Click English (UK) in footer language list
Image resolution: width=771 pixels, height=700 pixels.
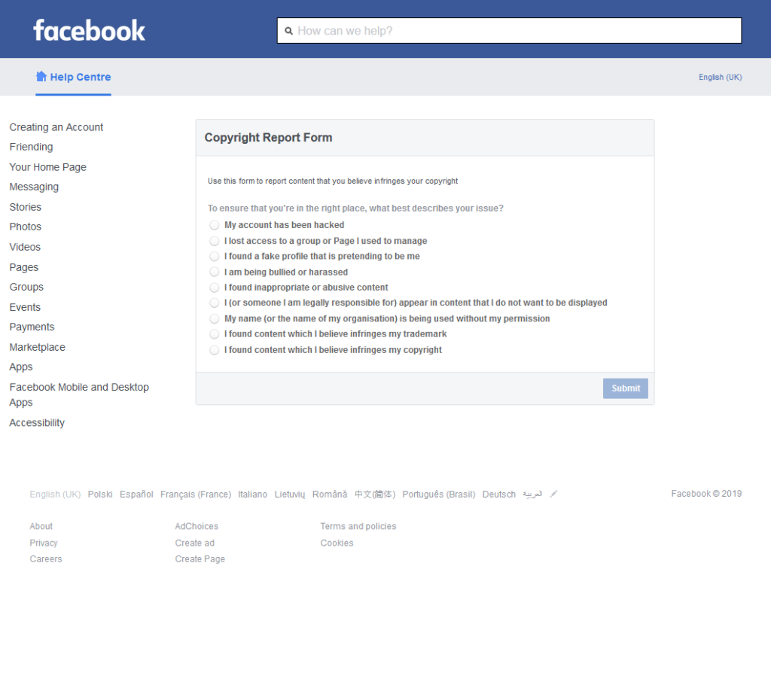(55, 494)
